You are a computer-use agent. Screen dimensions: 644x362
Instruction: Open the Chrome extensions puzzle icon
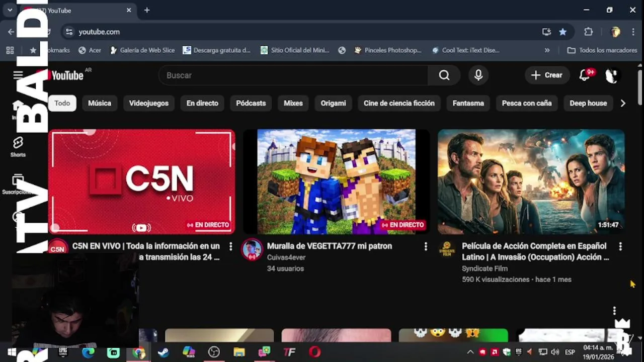coord(588,32)
